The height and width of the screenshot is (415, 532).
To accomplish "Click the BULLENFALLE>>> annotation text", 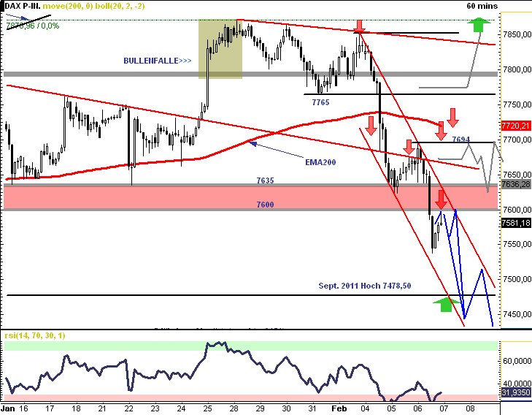I will pyautogui.click(x=158, y=61).
